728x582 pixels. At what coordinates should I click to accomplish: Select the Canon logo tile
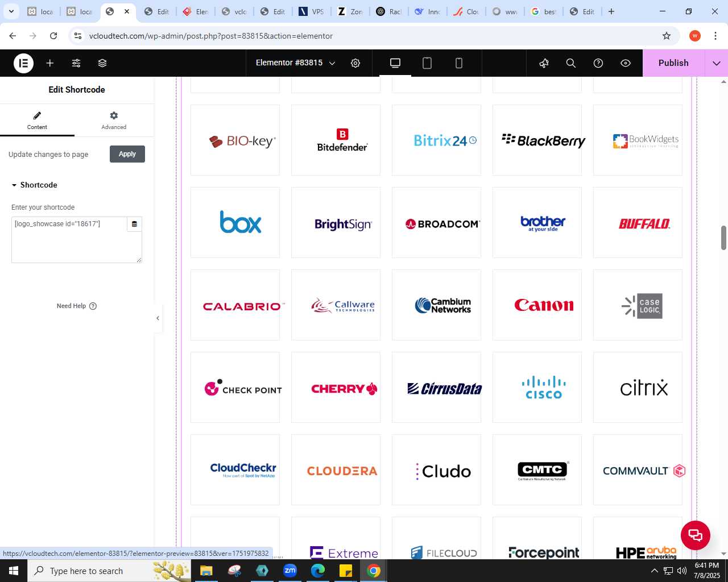pos(537,305)
